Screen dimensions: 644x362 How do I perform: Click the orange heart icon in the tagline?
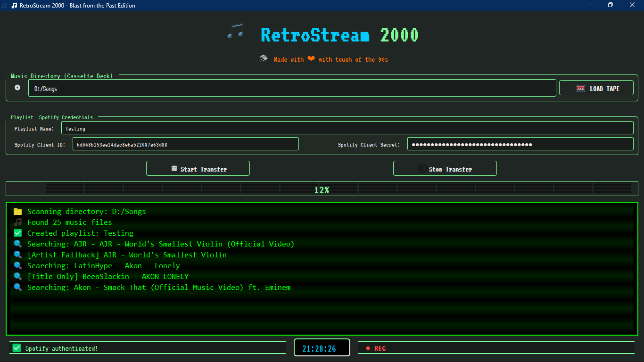click(x=311, y=59)
